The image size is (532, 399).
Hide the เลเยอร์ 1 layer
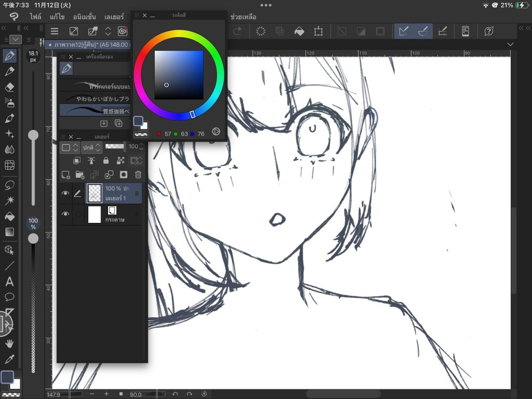click(x=65, y=193)
